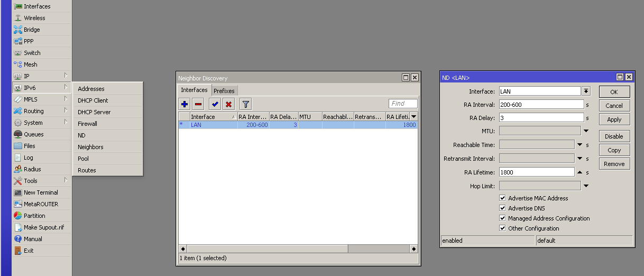The height and width of the screenshot is (276, 644).
Task: Open the Manual from sidebar
Action: pos(41,239)
